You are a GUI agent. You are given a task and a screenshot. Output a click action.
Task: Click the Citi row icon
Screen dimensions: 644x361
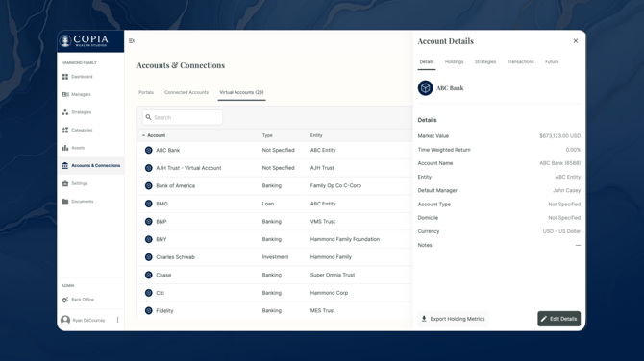(x=149, y=293)
